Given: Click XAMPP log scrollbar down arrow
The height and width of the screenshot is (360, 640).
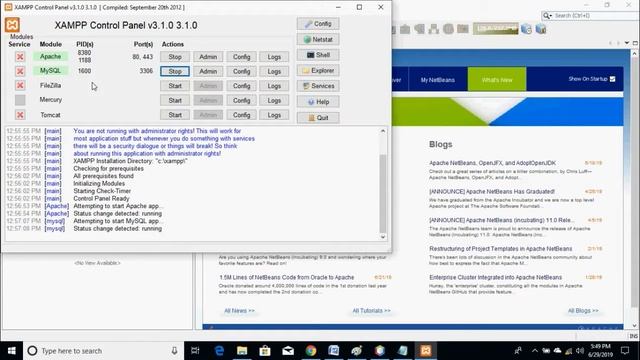Looking at the screenshot, I should click(383, 237).
